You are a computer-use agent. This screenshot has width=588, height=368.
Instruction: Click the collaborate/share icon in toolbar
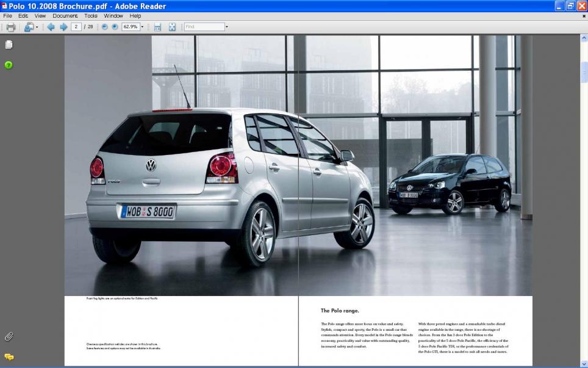click(29, 27)
